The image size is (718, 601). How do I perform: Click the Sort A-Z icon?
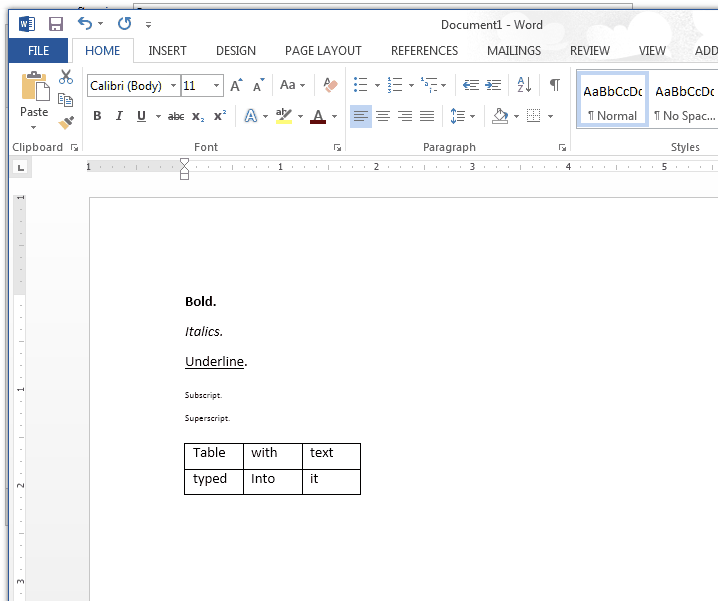point(524,86)
